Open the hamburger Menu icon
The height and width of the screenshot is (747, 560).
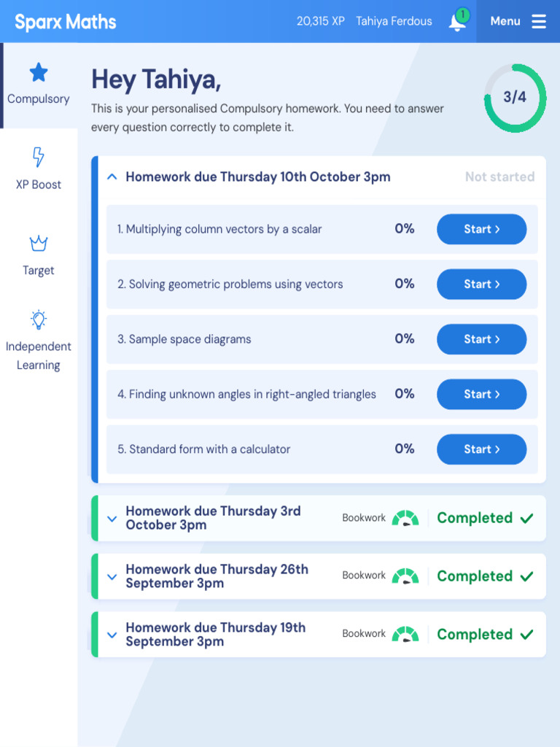pos(539,22)
